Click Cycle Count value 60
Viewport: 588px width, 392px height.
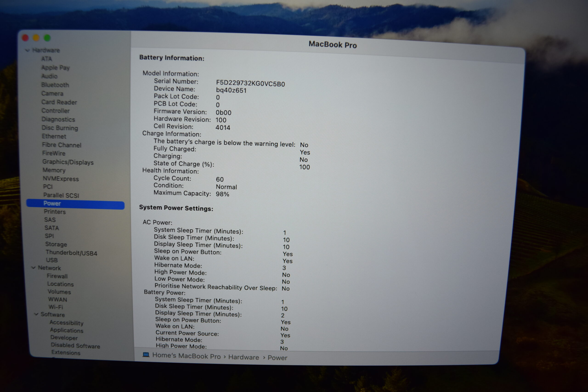pos(220,179)
